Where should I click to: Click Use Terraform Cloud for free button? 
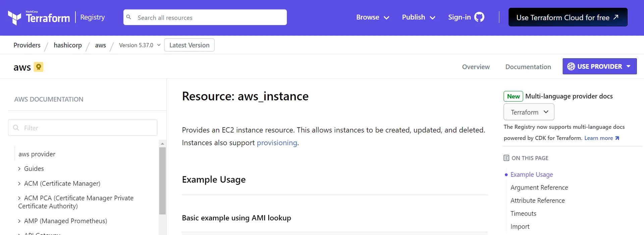[x=568, y=17]
